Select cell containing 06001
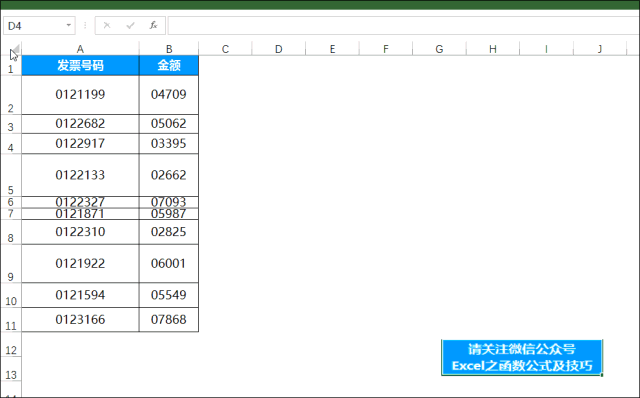The image size is (640, 398). [169, 264]
